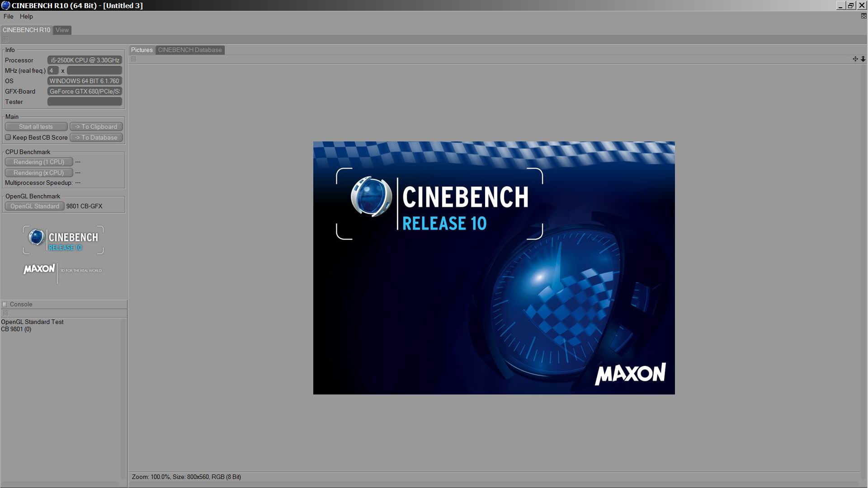Viewport: 868px width, 488px height.
Task: Click the pan/move view icon in Pictures panel
Action: point(855,59)
